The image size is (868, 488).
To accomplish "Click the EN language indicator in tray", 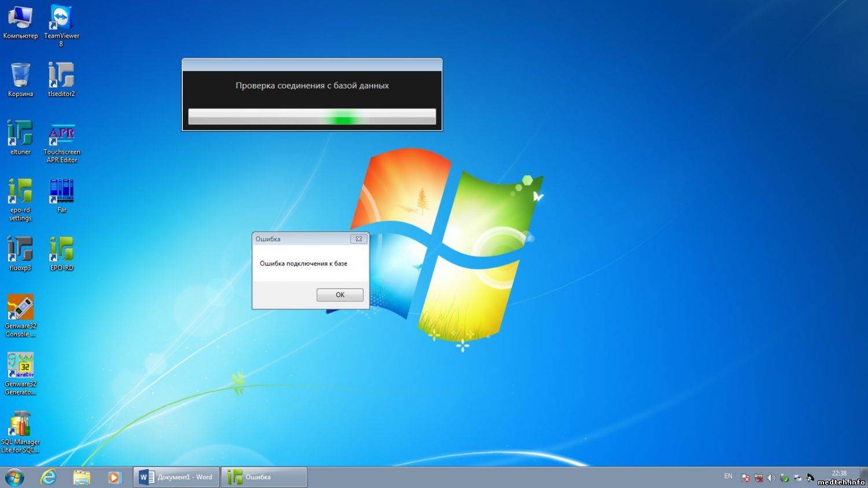I will (x=728, y=476).
